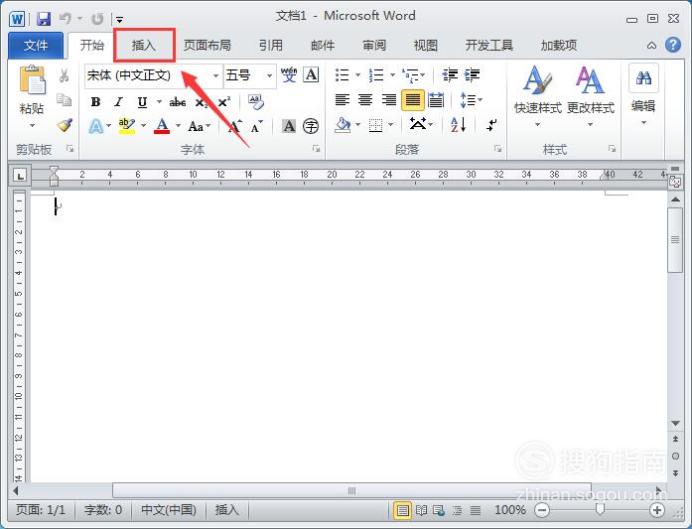692x529 pixels.
Task: Open the Paragraph dialog launcher
Action: click(x=498, y=149)
